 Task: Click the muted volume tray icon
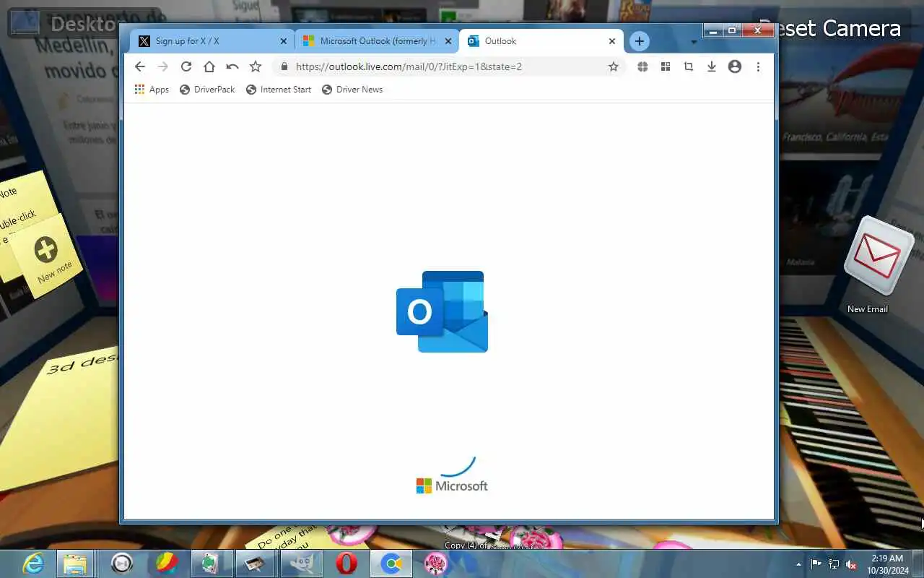851,564
